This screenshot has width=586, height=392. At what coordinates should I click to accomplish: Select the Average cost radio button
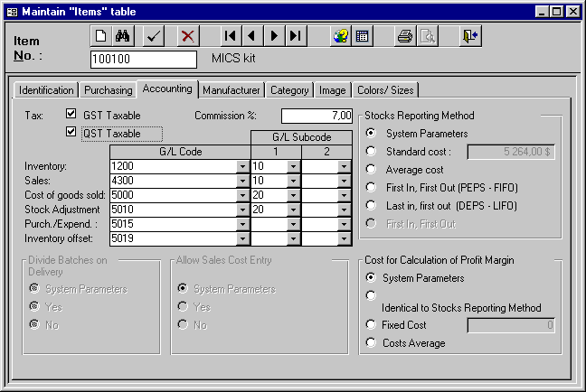coord(371,169)
